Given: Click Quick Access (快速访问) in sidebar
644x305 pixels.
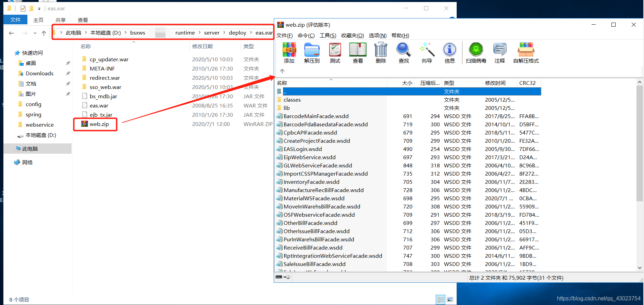Looking at the screenshot, I should coord(33,53).
